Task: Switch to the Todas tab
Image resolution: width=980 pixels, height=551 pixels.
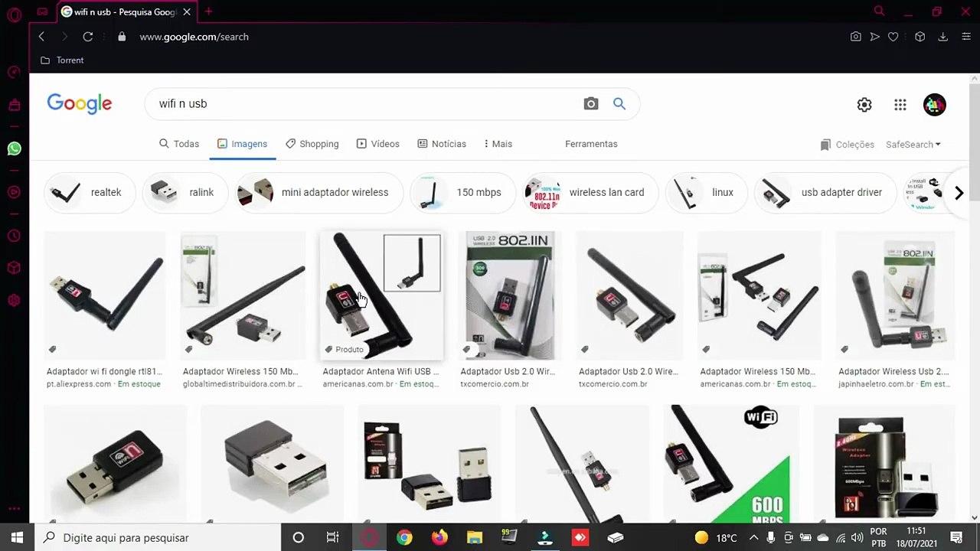Action: point(179,144)
